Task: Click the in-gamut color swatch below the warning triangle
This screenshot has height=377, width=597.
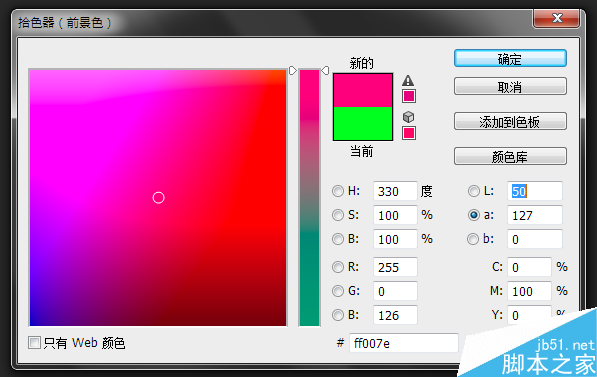Action: (x=409, y=96)
